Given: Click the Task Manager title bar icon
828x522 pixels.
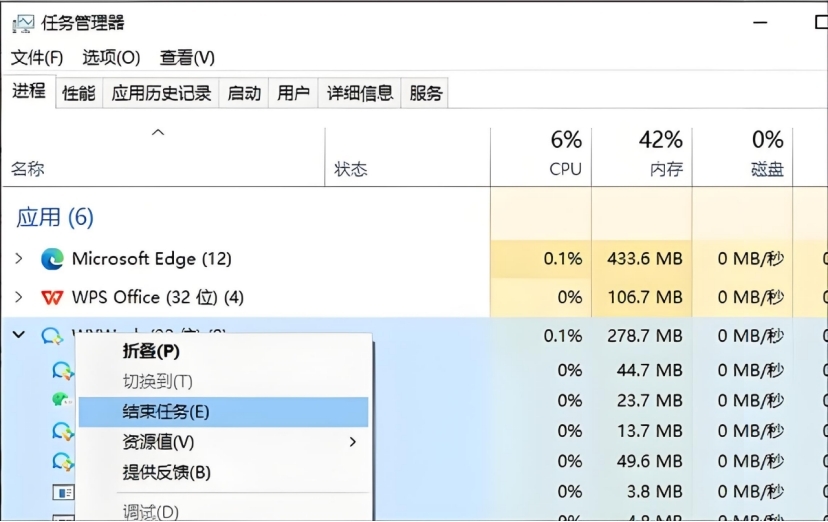Looking at the screenshot, I should [x=23, y=23].
